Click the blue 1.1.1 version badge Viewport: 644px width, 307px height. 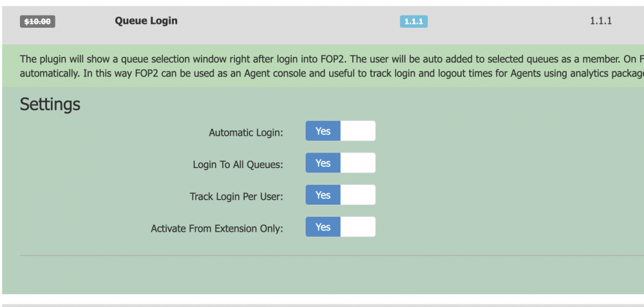point(413,21)
